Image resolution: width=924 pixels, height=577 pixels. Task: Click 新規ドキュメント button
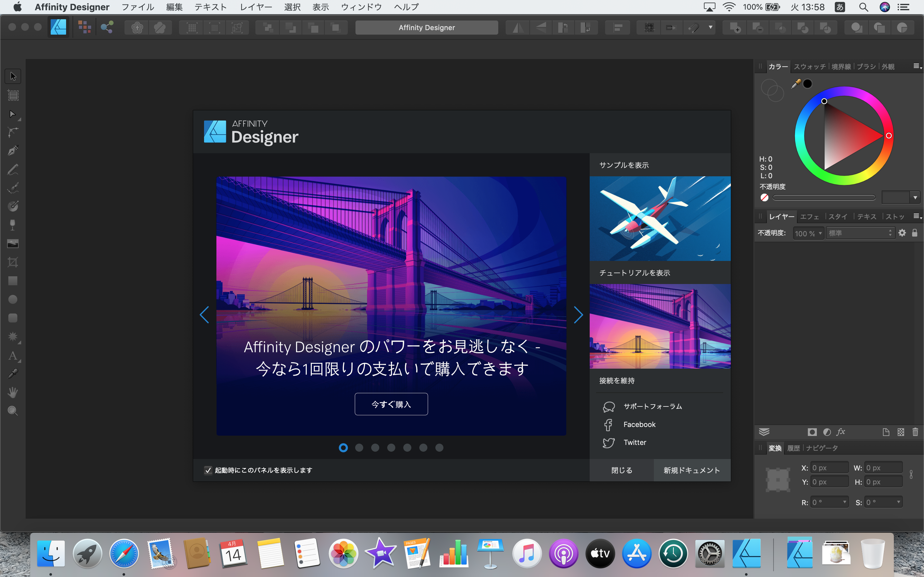coord(691,470)
